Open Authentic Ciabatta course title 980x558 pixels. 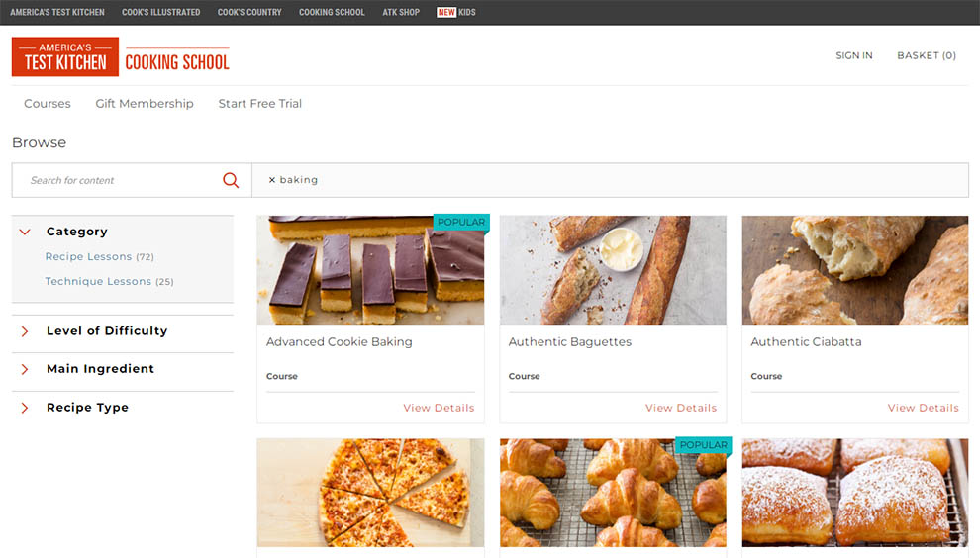806,341
